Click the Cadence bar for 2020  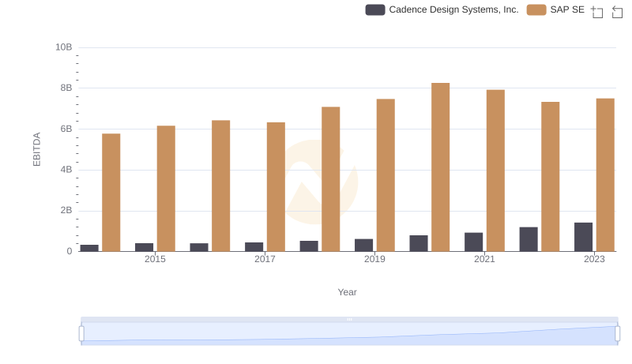[419, 243]
